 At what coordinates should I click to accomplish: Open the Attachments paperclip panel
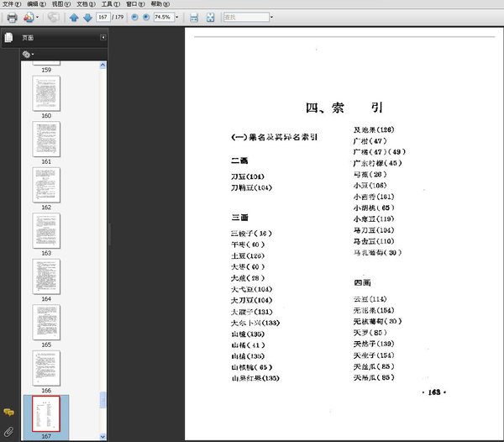coord(9,432)
